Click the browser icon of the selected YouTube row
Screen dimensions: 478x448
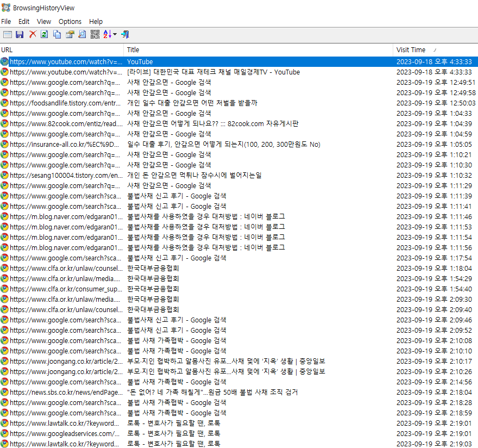click(x=4, y=61)
